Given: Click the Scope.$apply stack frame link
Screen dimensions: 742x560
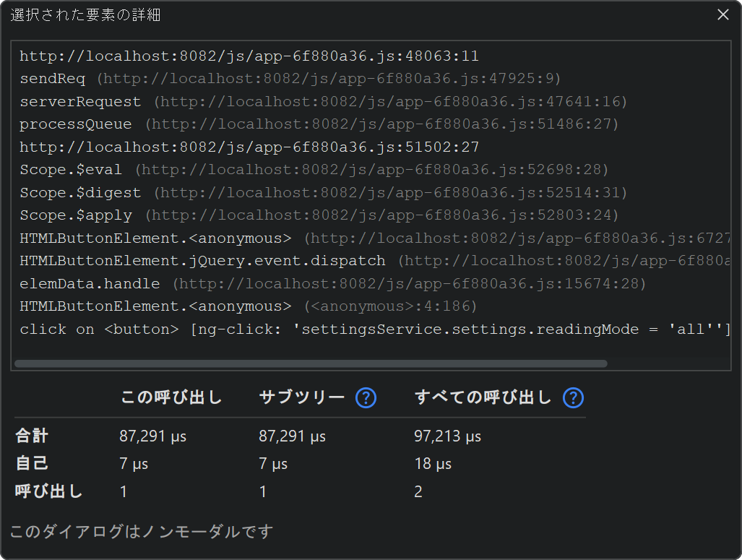Looking at the screenshot, I should pos(381,216).
